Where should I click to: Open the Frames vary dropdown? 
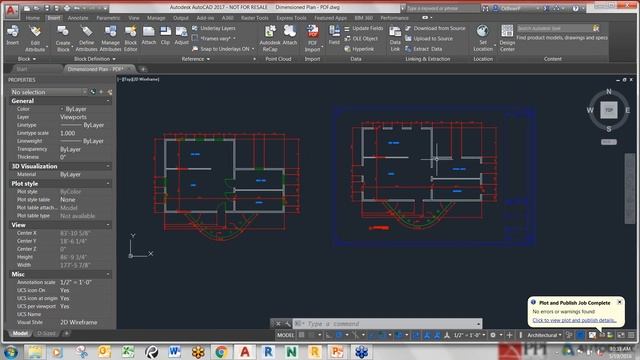[214, 38]
